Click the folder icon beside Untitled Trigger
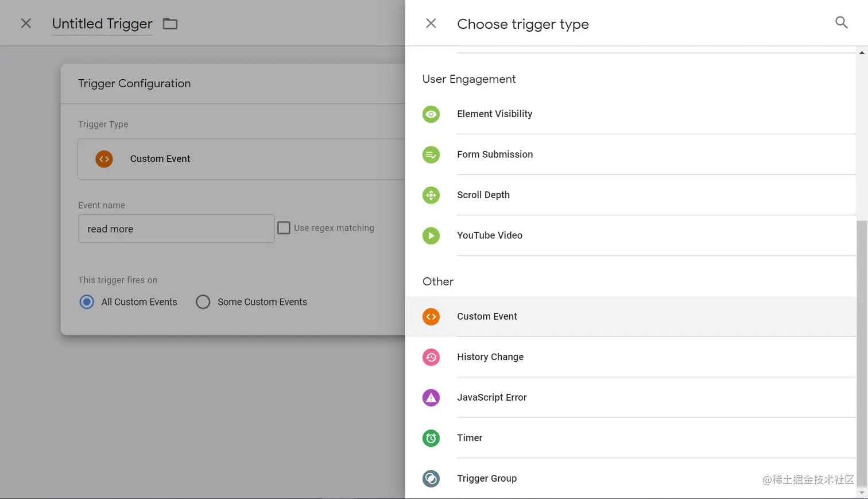This screenshot has height=499, width=868. pos(170,24)
